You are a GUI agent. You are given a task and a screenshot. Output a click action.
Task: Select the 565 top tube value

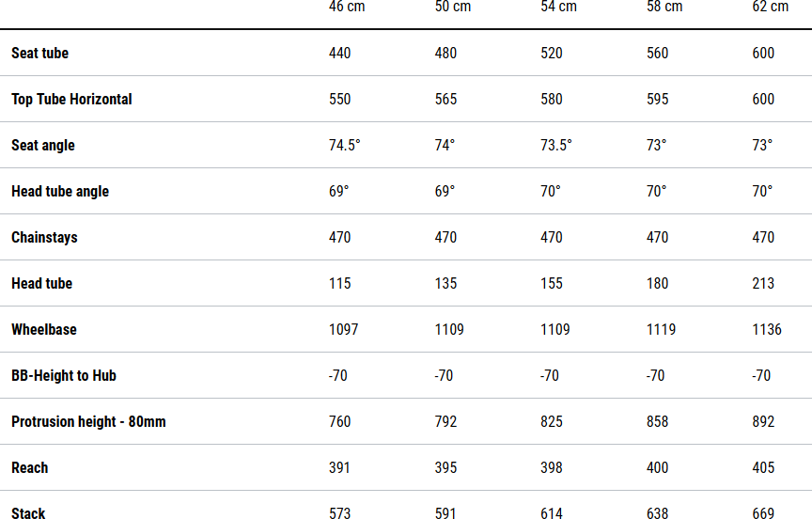445,99
